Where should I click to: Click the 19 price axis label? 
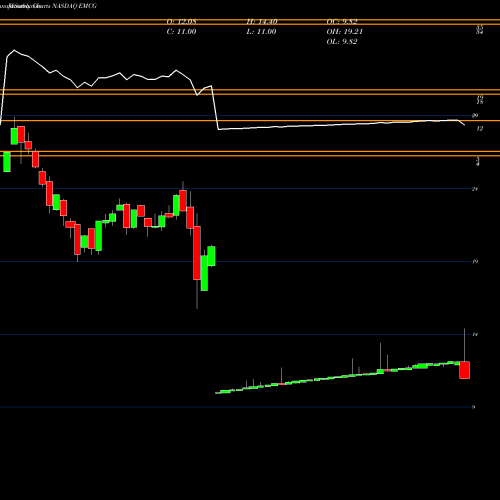475,262
